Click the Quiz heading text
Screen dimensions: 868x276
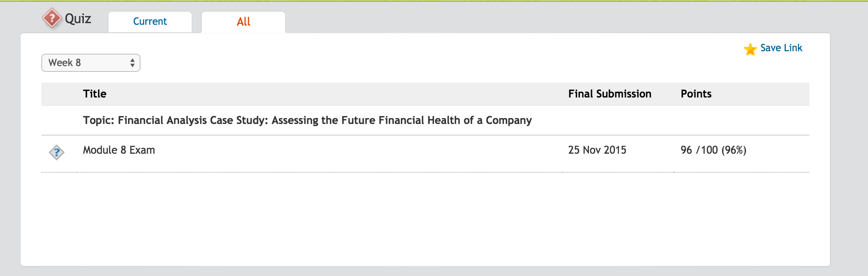click(78, 19)
